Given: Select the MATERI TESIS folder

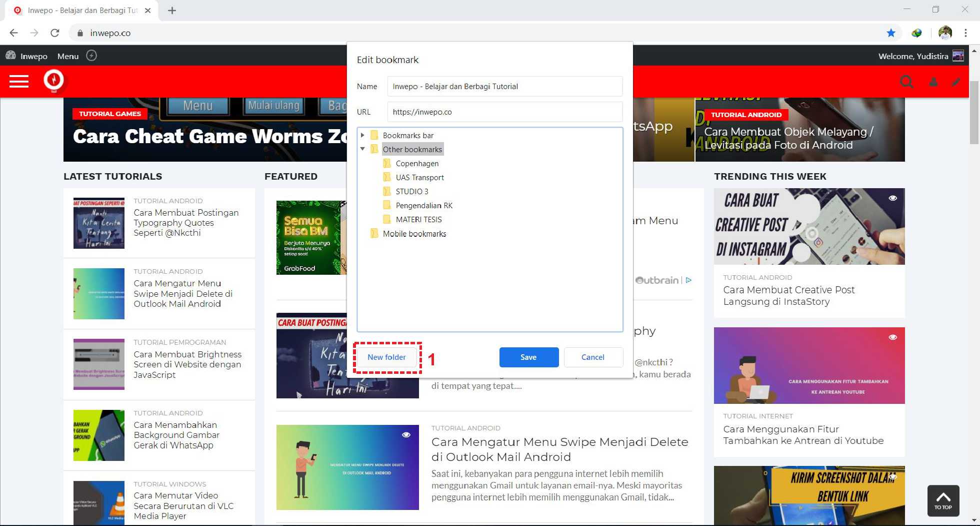Looking at the screenshot, I should point(418,220).
